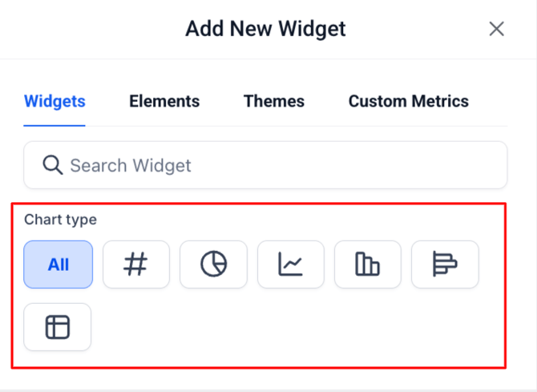
Task: Select the horizontal bar chart filter
Action: pyautogui.click(x=445, y=264)
